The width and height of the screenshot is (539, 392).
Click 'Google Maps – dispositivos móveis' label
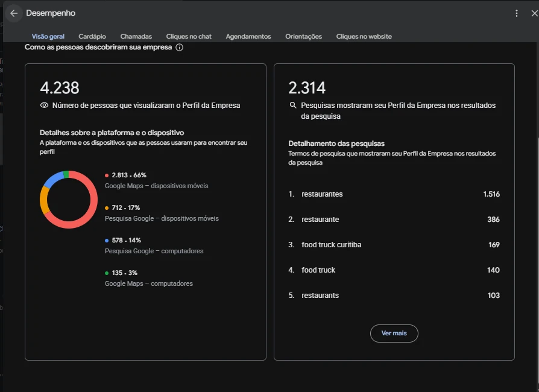[x=156, y=186]
